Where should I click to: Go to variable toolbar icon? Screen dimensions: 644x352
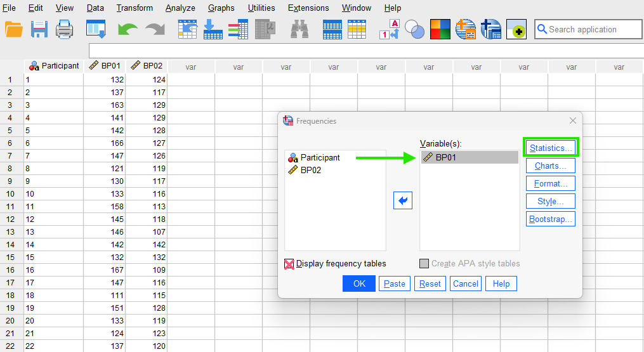(x=213, y=30)
